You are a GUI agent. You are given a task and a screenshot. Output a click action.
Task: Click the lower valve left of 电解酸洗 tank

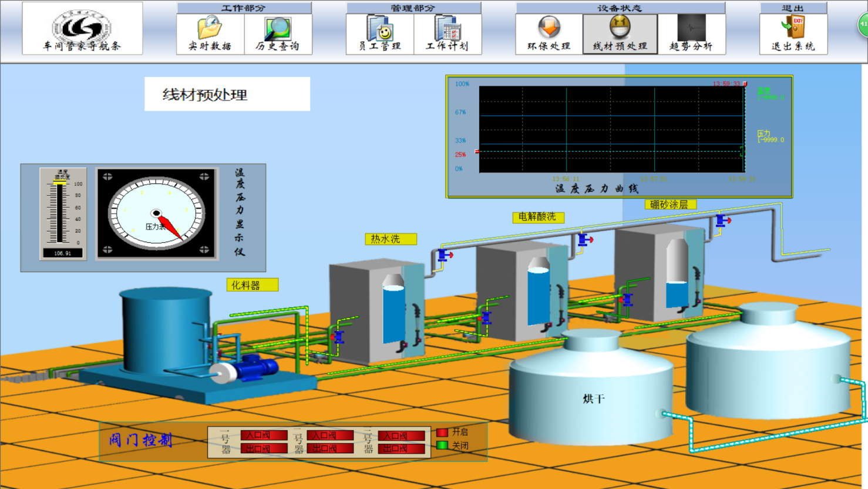click(485, 318)
